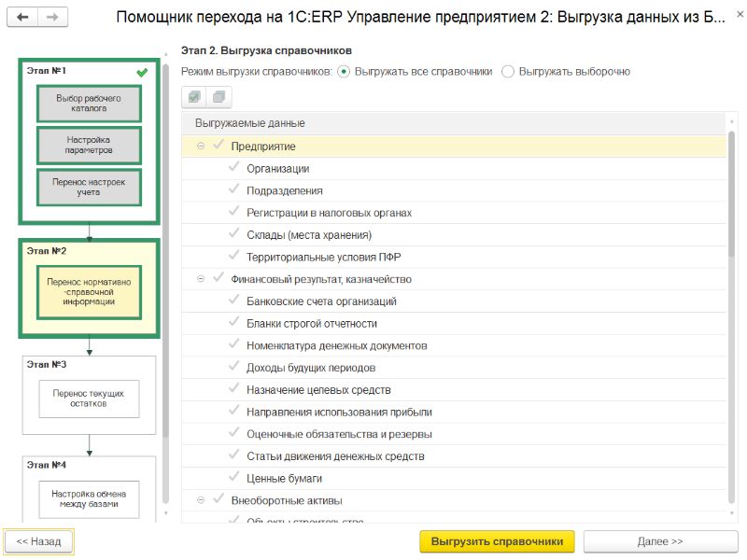Image resolution: width=747 pixels, height=560 pixels.
Task: Select the 'Организации' row text
Action: point(277,169)
